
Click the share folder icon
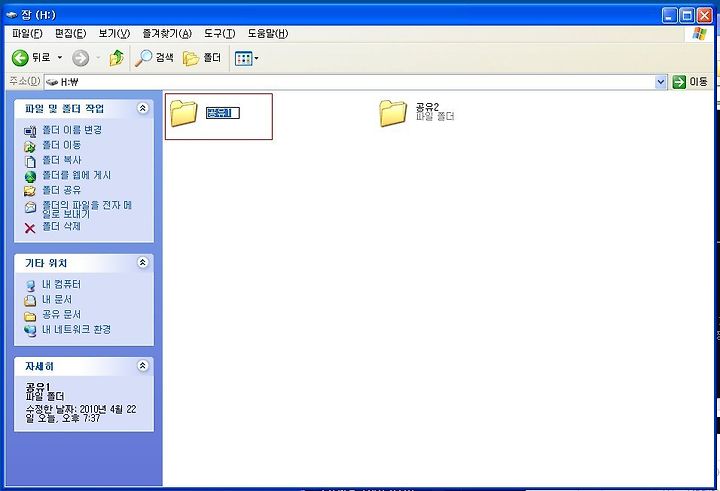[x=30, y=191]
